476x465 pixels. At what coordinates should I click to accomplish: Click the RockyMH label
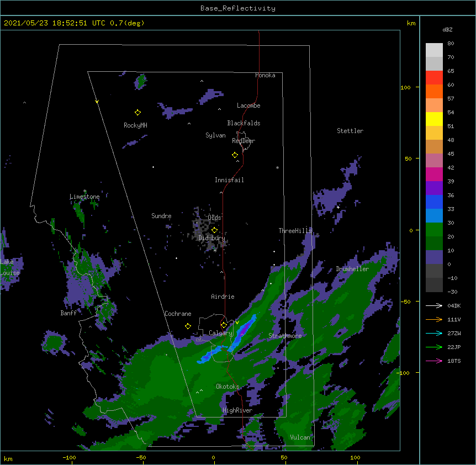[x=135, y=125]
